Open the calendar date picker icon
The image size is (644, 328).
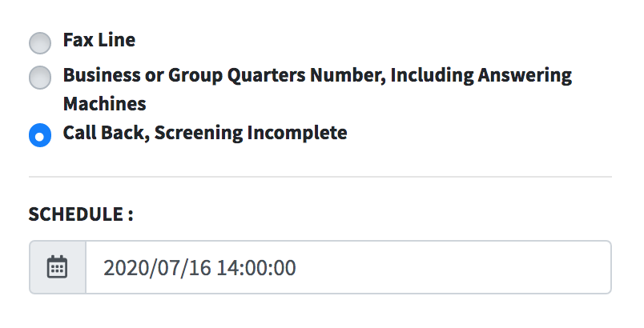[x=57, y=267]
